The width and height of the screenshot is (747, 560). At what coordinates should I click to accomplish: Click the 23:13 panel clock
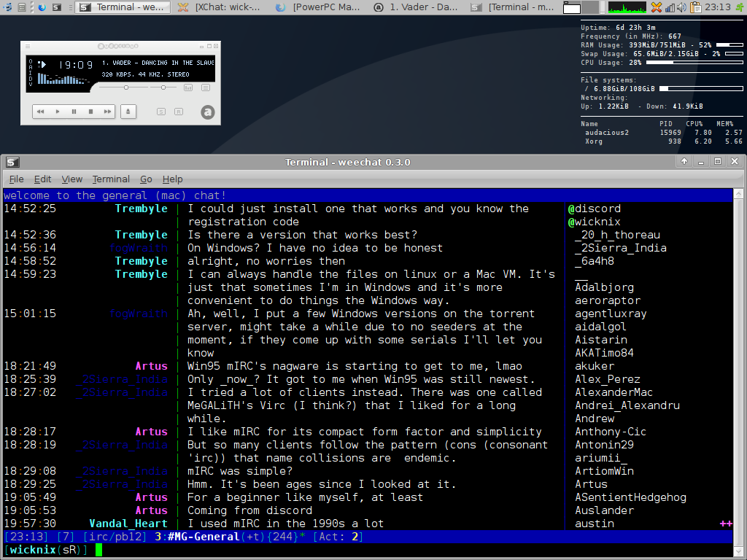[x=718, y=7]
